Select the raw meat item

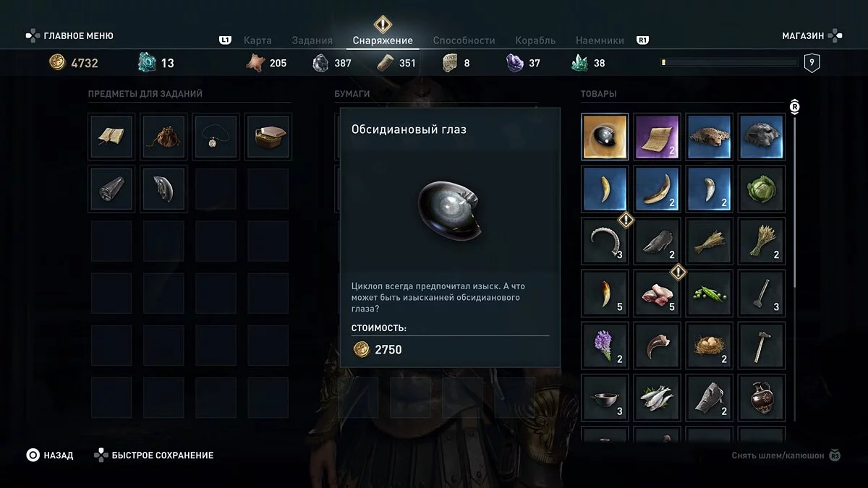[x=657, y=293]
